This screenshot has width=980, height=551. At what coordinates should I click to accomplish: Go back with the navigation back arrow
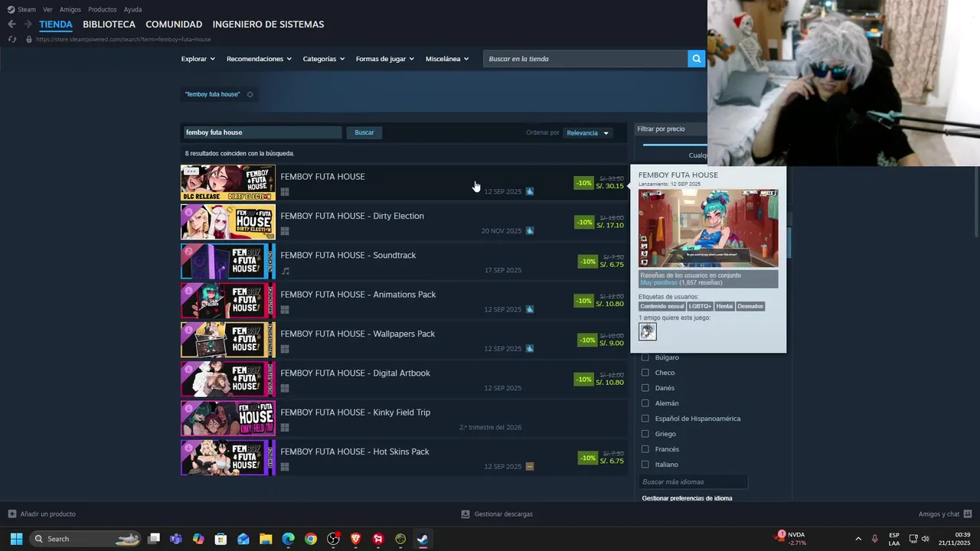(11, 24)
